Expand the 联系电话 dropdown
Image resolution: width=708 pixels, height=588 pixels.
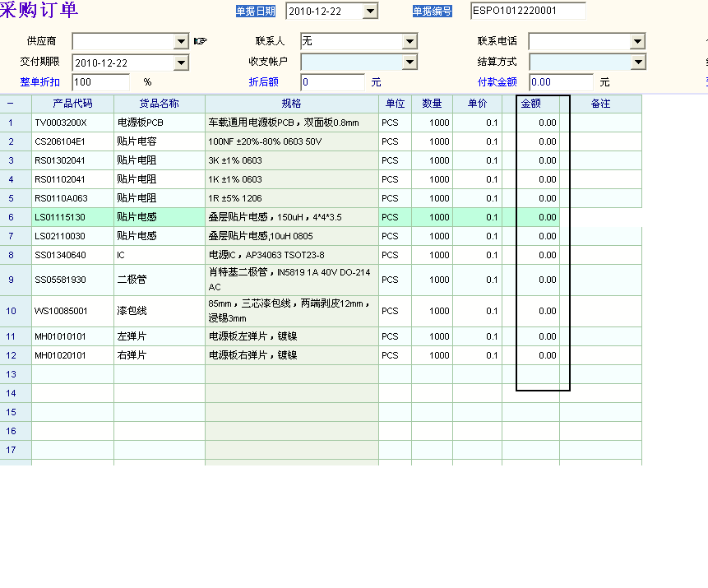click(x=637, y=41)
